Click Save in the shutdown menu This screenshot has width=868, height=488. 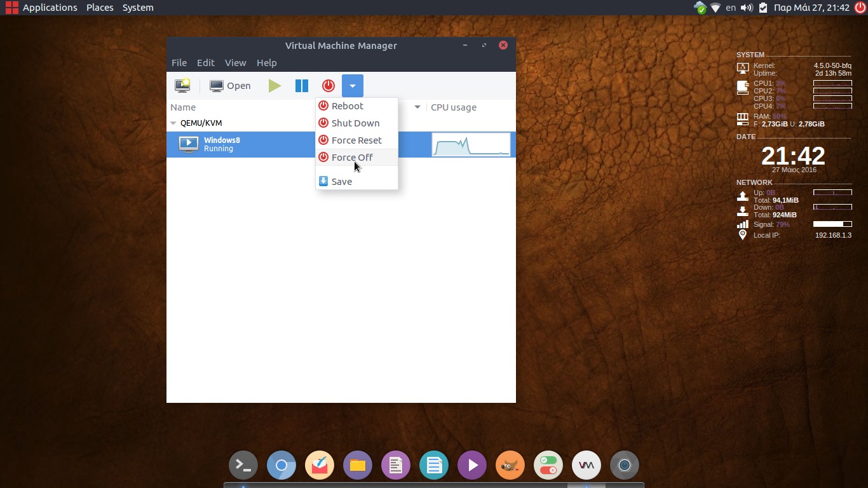(341, 182)
